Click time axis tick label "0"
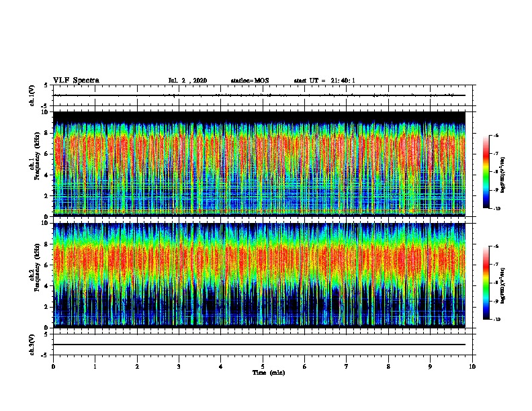The width and height of the screenshot is (532, 411). tap(53, 366)
